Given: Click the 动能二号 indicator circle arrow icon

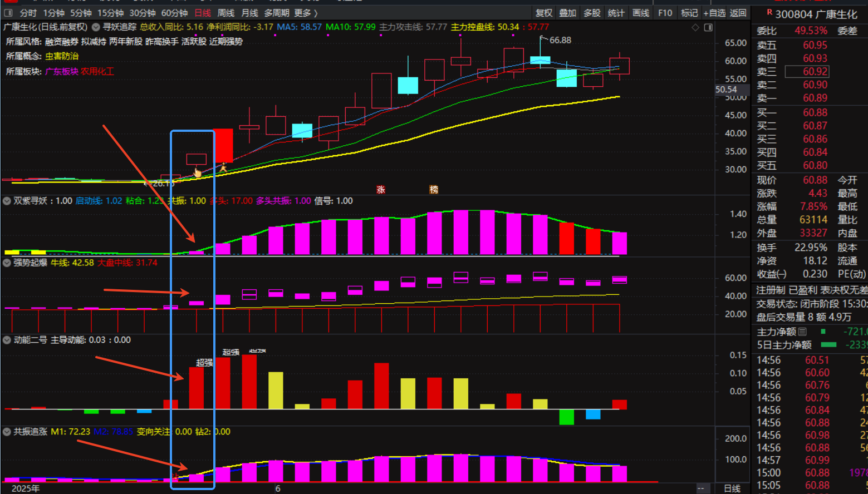Looking at the screenshot, I should click(x=7, y=340).
